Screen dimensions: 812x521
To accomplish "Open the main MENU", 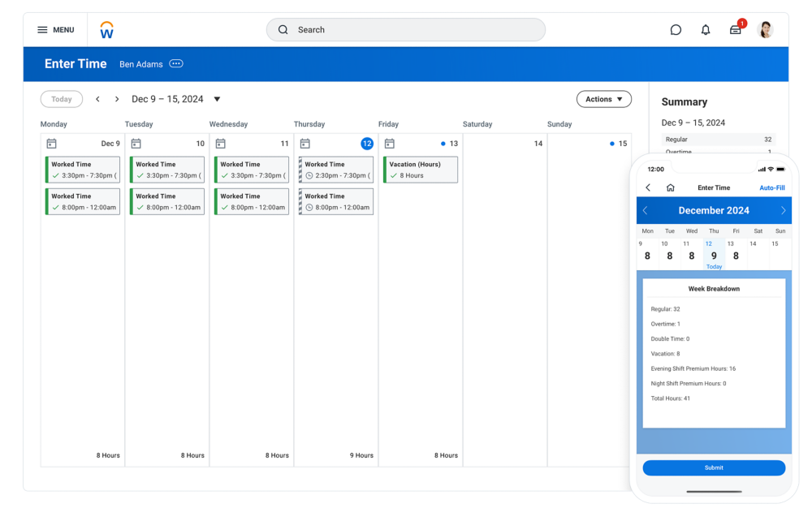I will (55, 30).
